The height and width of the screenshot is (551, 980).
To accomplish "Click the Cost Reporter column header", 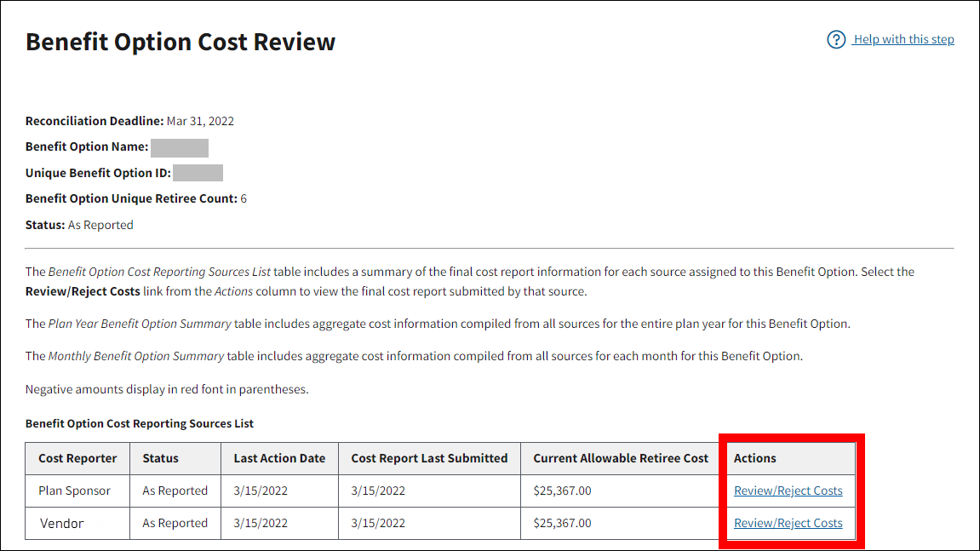I will pyautogui.click(x=77, y=458).
